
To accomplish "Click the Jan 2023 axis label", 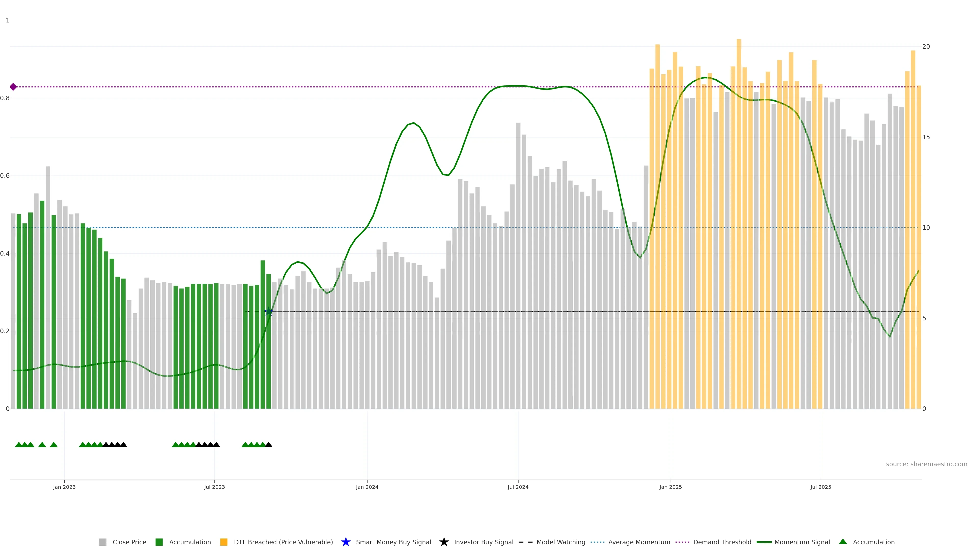I will pos(64,487).
